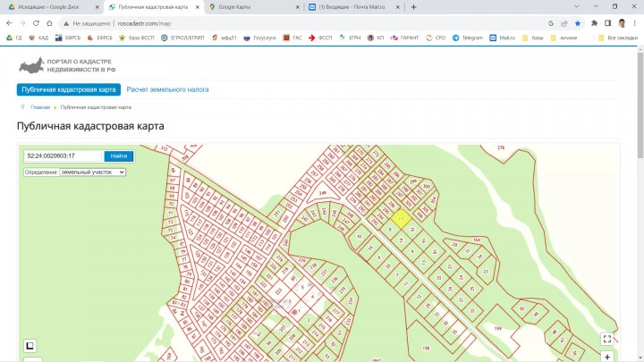
Task: Toggle the map fullscreen button
Action: tap(607, 339)
